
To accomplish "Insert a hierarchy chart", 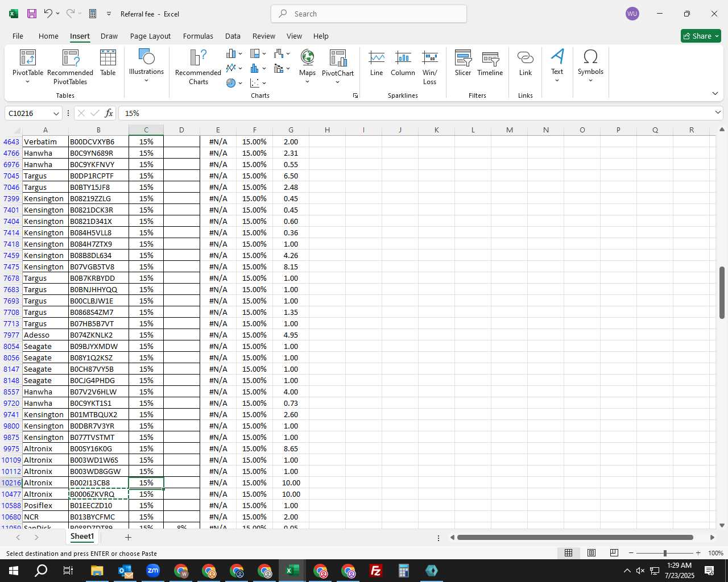I will (258, 54).
